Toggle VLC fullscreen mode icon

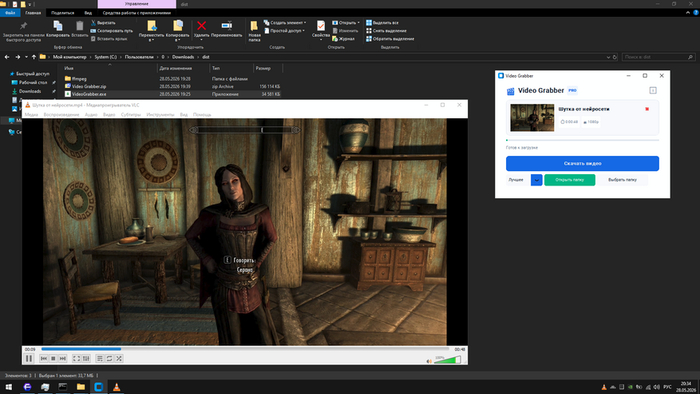[76, 358]
